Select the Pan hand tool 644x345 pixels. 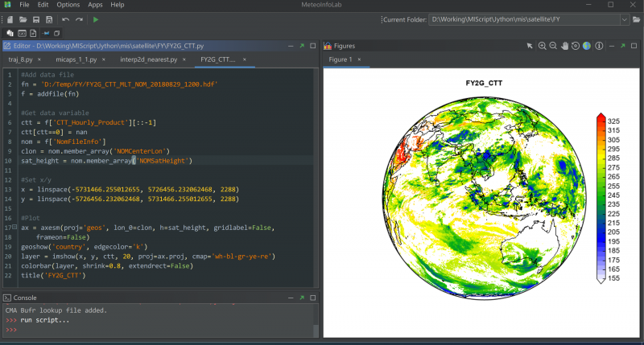(x=564, y=46)
